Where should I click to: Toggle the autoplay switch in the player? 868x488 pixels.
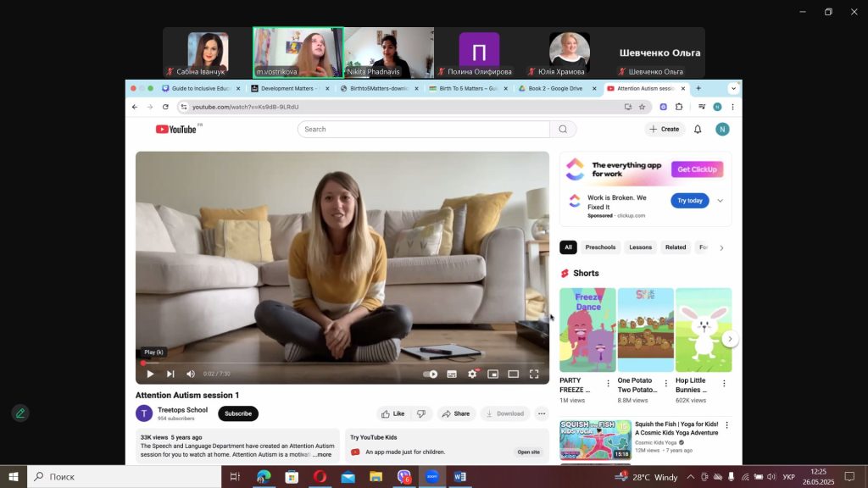pos(430,374)
